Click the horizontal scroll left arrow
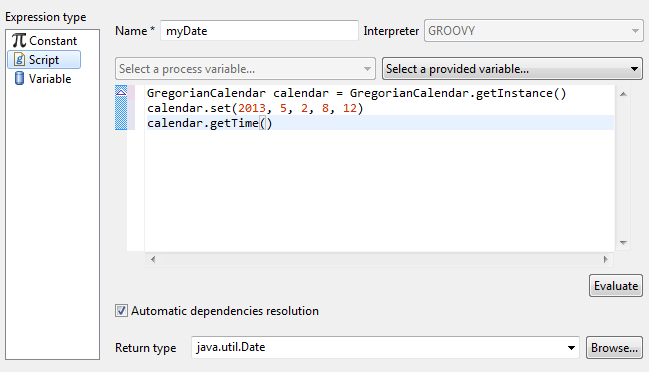 [153, 259]
